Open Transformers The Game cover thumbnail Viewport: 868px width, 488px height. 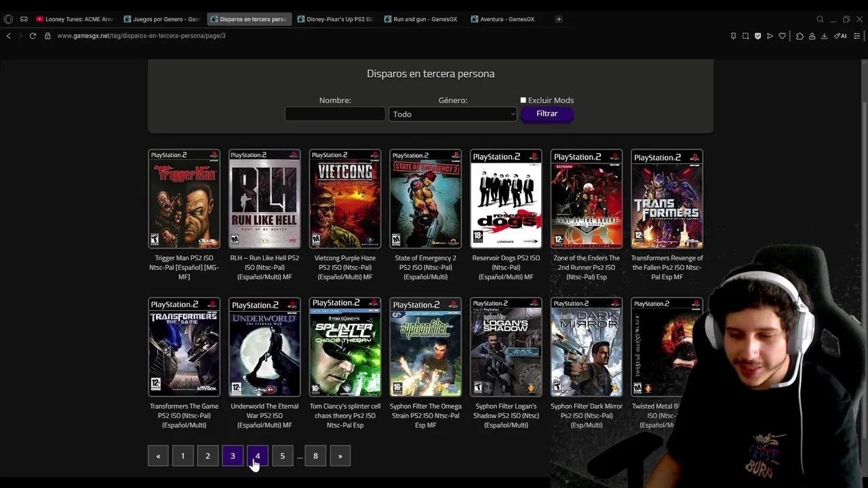click(x=184, y=347)
